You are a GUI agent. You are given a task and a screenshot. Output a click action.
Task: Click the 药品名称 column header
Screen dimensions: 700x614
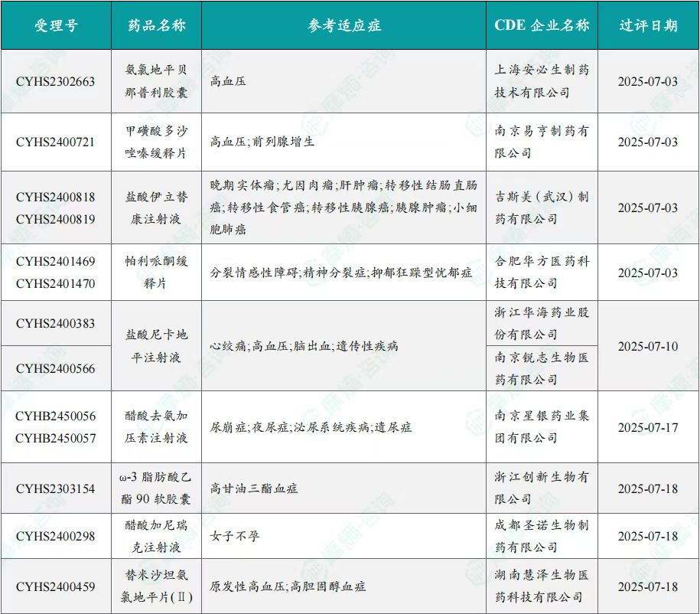(156, 25)
